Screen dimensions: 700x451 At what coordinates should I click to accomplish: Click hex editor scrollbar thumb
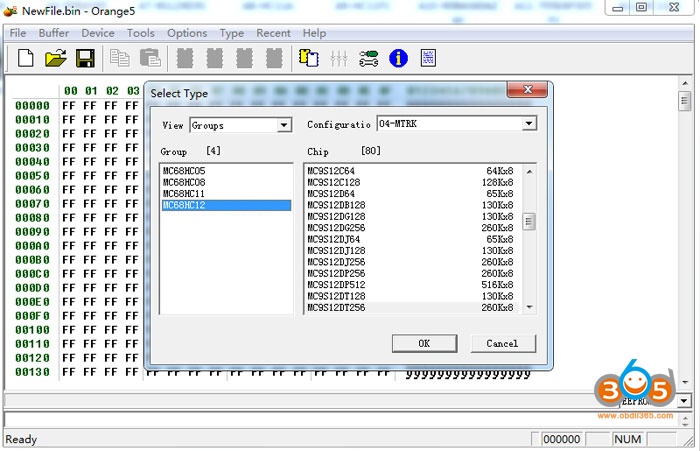click(684, 100)
